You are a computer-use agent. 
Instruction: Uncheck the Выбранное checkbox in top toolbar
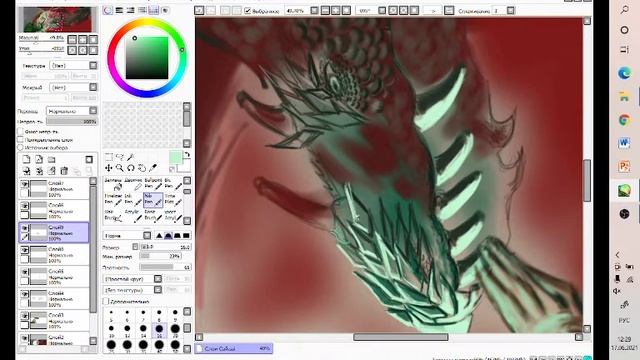247,11
